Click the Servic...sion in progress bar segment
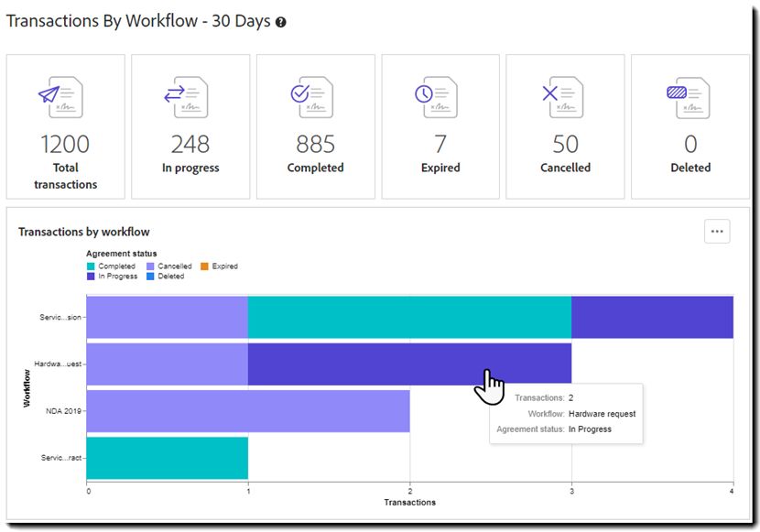Viewport: 760px width, 532px height. (652, 317)
